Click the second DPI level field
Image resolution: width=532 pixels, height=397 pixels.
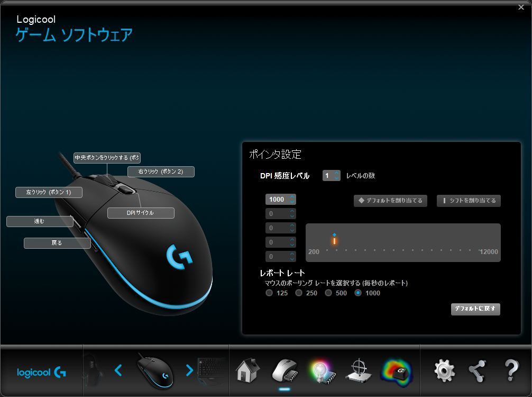[281, 214]
